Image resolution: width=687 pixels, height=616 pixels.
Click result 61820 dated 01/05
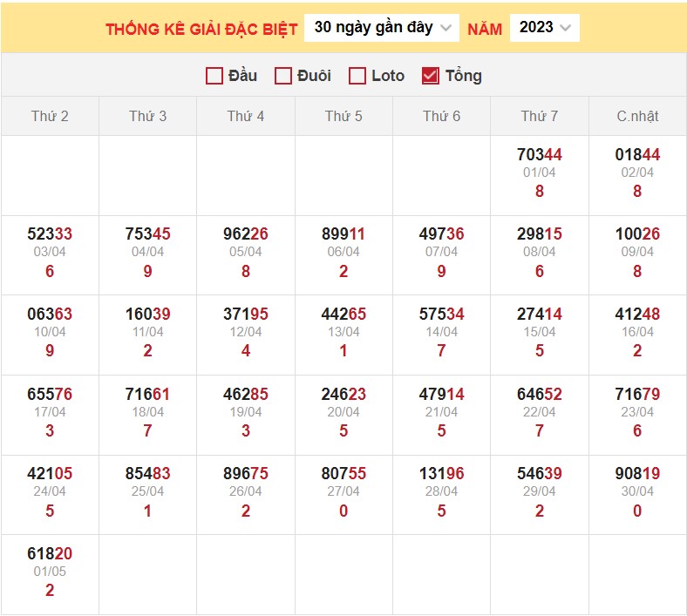pos(50,555)
